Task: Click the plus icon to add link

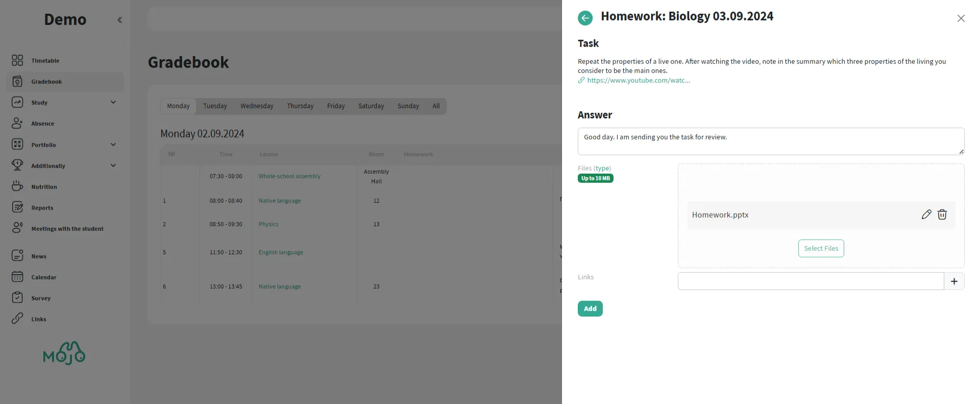Action: point(953,281)
